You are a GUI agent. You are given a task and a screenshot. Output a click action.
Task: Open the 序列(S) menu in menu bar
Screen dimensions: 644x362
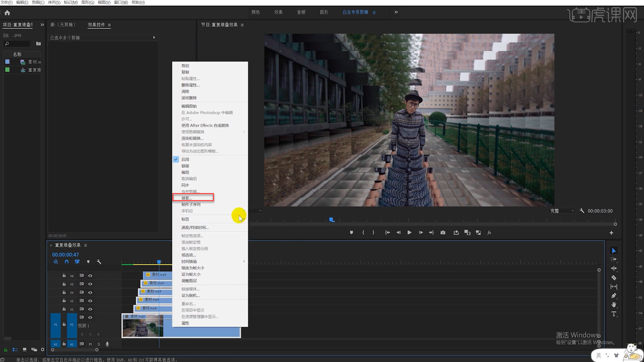pyautogui.click(x=54, y=2)
